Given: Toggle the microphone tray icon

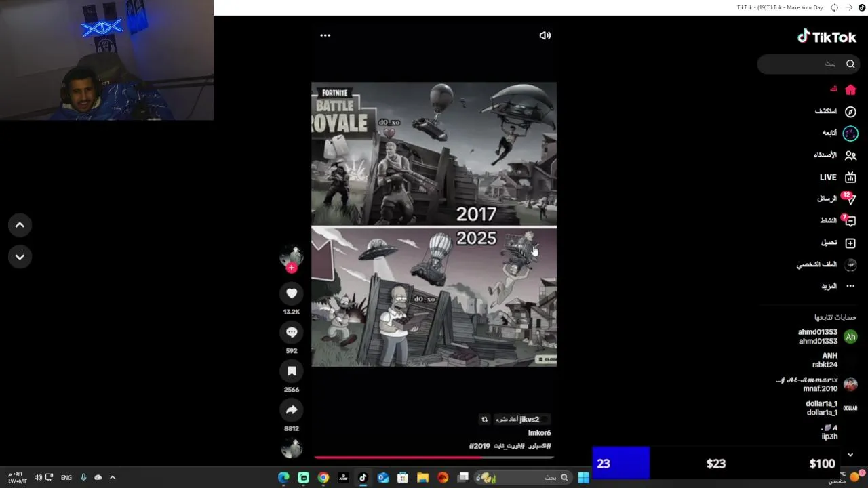Looking at the screenshot, I should point(83,478).
